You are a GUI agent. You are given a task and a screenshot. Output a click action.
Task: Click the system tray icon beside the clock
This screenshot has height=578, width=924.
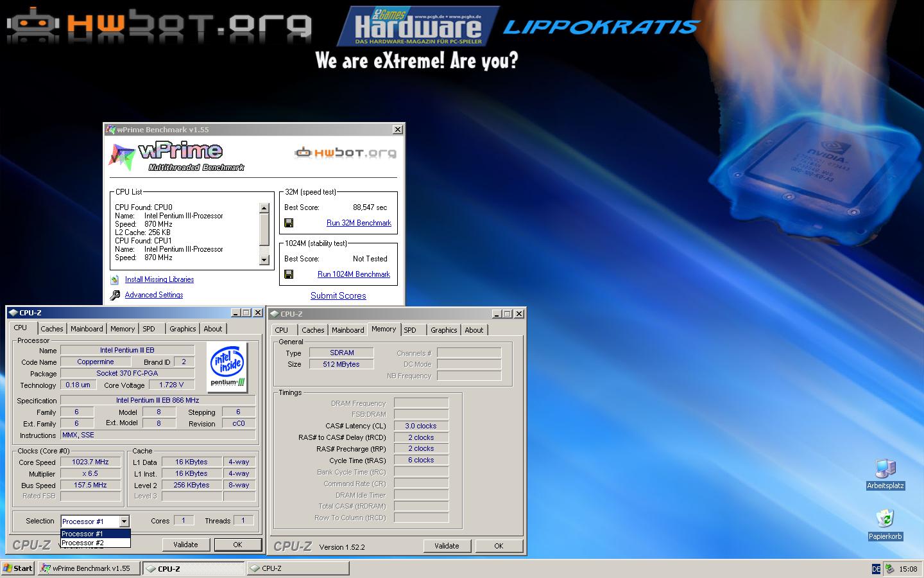[x=889, y=568]
